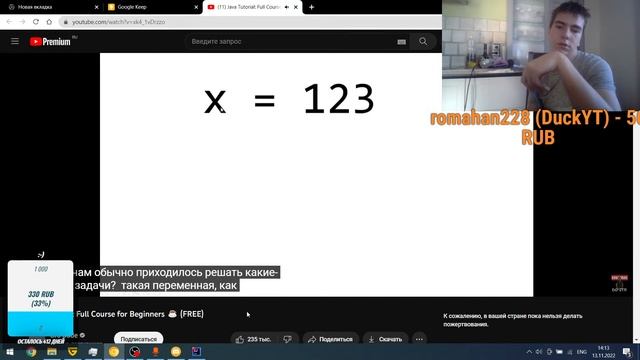
Task: Click the 'Поделиться' share button
Action: tap(331, 339)
